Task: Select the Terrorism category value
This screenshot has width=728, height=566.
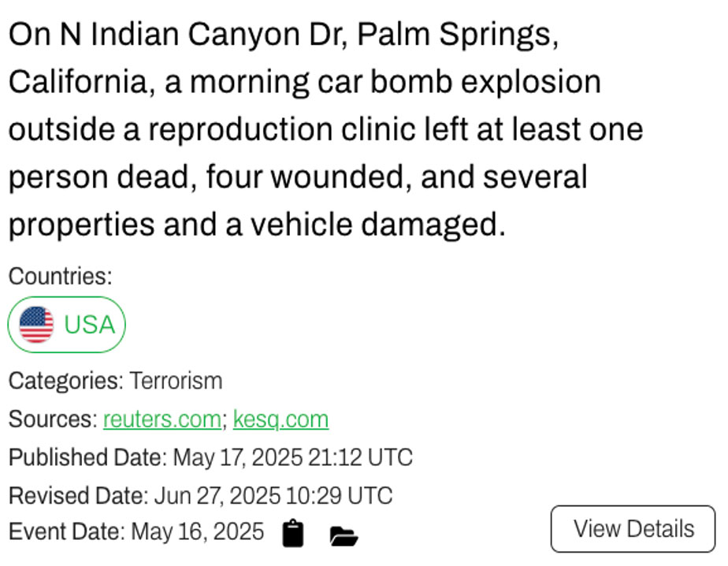Action: coord(176,381)
